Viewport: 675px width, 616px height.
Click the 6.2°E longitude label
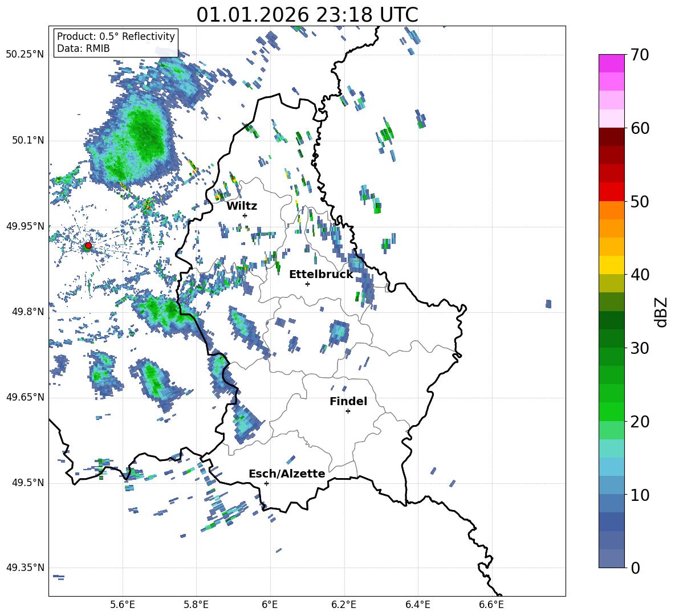pyautogui.click(x=344, y=605)
